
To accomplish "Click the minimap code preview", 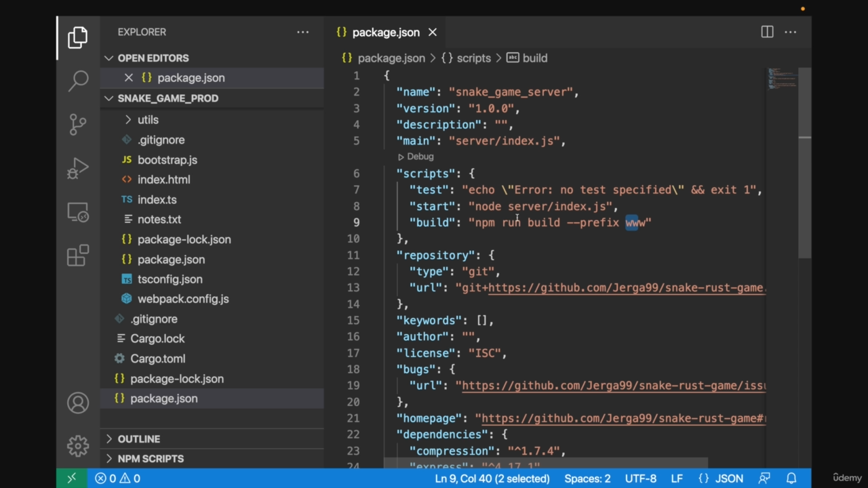I will click(x=782, y=78).
